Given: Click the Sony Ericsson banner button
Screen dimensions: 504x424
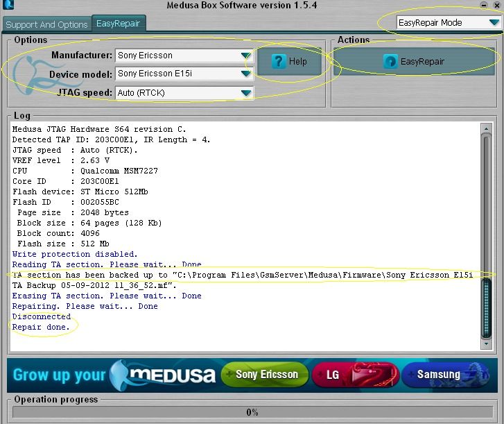Looking at the screenshot, I should tap(265, 375).
